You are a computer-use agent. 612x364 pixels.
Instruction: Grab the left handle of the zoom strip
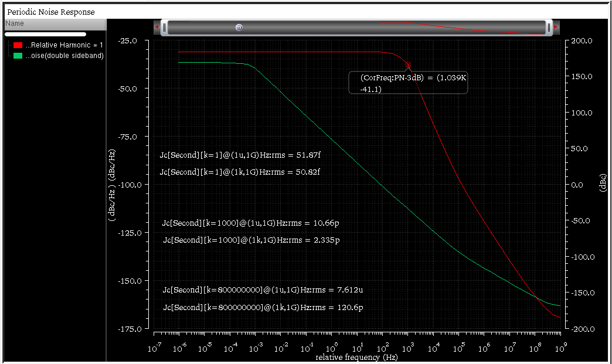165,28
